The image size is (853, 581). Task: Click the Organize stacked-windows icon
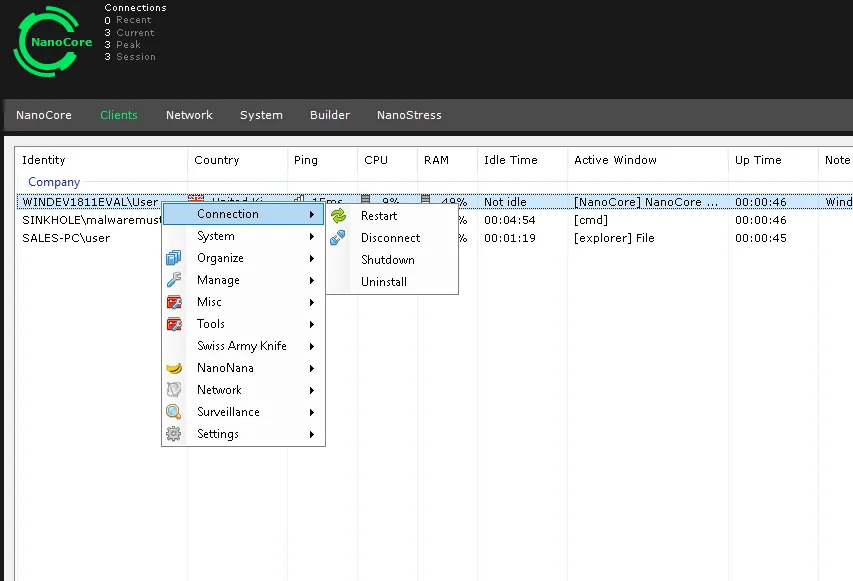coord(174,258)
